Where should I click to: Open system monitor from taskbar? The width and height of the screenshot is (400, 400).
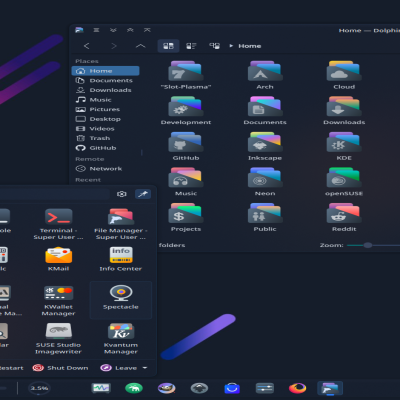coord(101,388)
